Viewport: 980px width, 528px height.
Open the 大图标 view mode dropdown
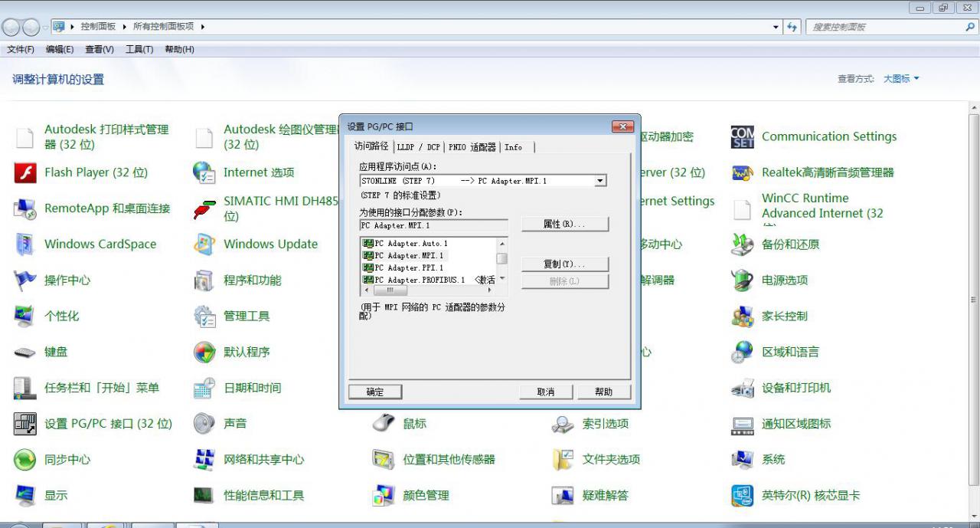click(901, 79)
